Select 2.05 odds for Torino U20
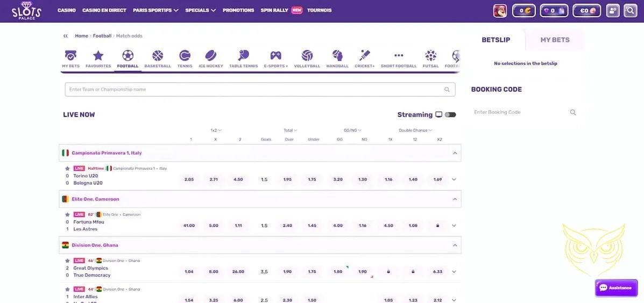This screenshot has height=303, width=644. coord(189,179)
